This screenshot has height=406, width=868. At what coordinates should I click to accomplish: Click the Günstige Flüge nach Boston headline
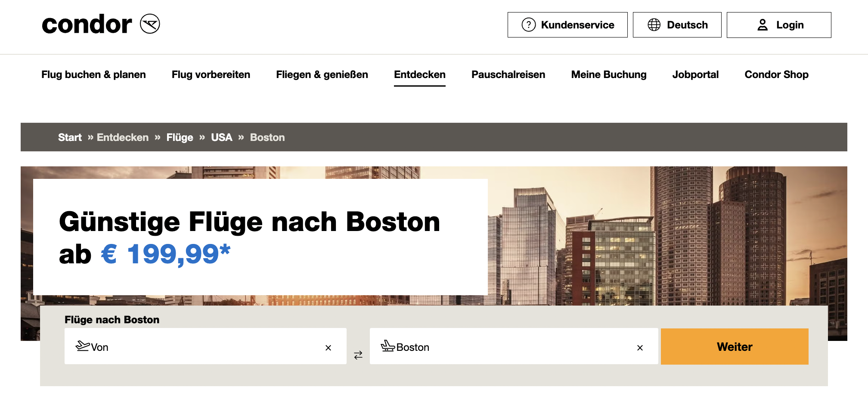pos(250,222)
